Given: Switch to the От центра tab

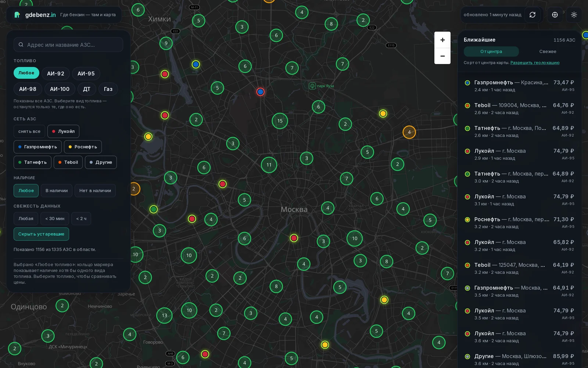Looking at the screenshot, I should point(491,52).
